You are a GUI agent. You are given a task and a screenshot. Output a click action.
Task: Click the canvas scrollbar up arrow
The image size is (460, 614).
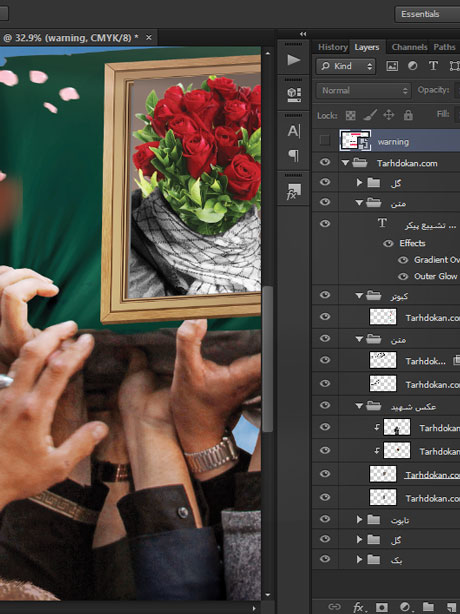tap(268, 53)
